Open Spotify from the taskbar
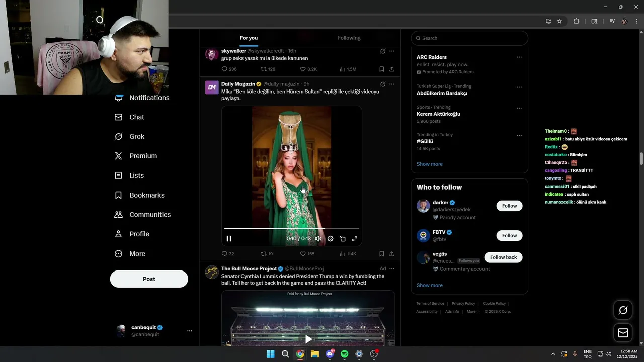Image resolution: width=644 pixels, height=362 pixels. [344, 354]
